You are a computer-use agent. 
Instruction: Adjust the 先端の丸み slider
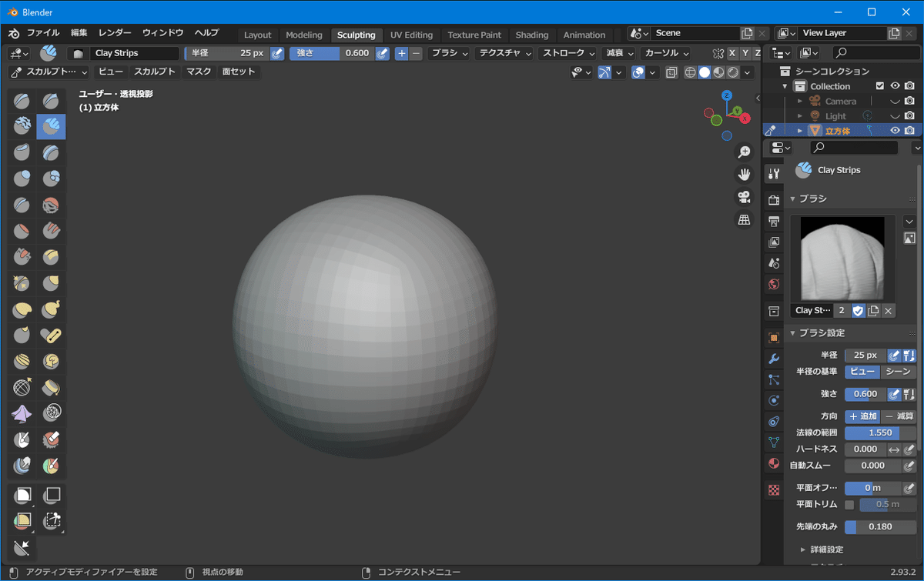[880, 527]
